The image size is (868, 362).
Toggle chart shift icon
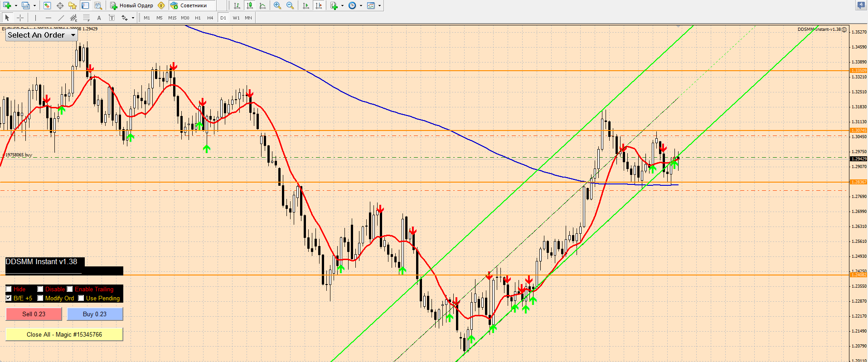pyautogui.click(x=319, y=5)
